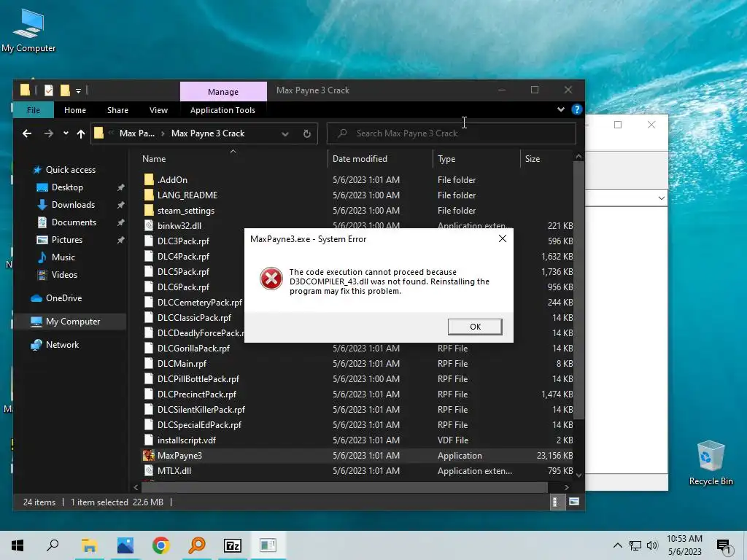Screen dimensions: 747x560
Task: Select Network in navigation pane
Action: tap(62, 345)
